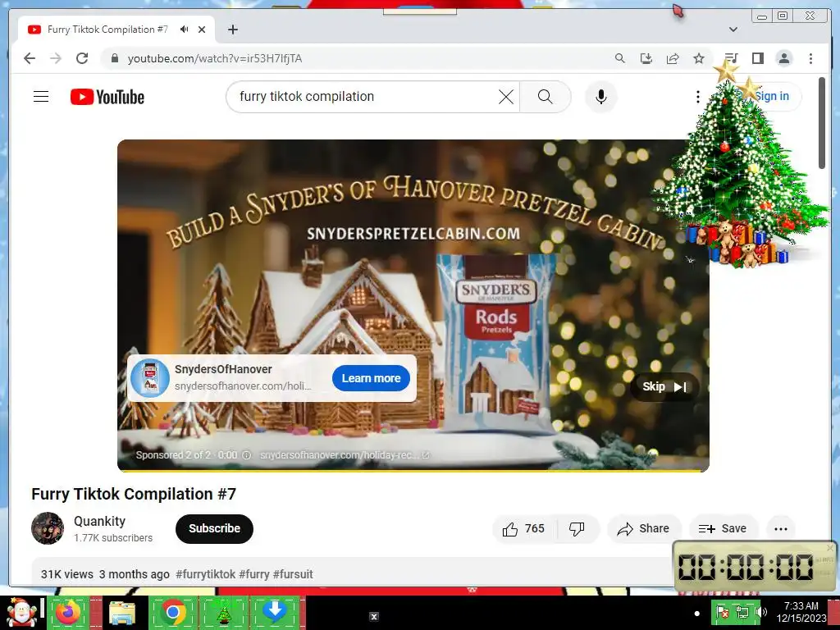The image size is (840, 630).
Task: View site information via the padlock icon
Action: pyautogui.click(x=114, y=58)
